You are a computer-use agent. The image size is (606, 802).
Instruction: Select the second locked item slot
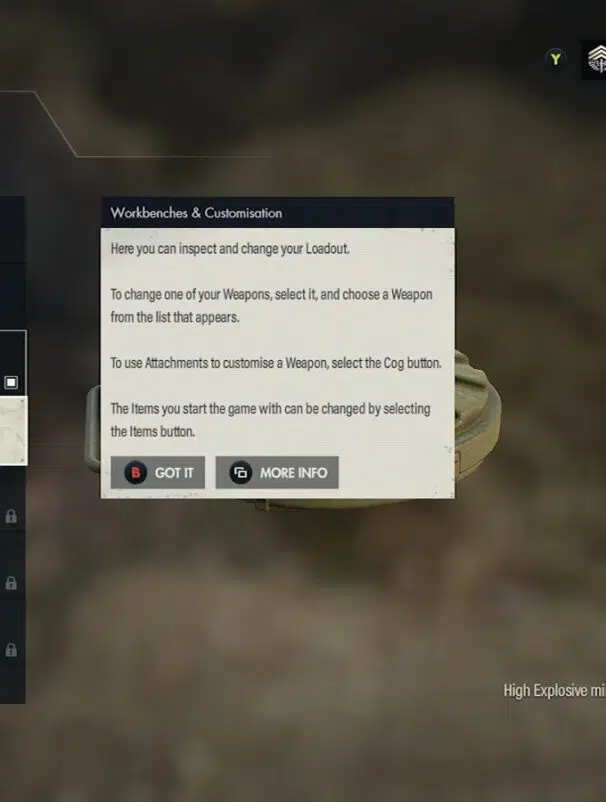(12, 583)
